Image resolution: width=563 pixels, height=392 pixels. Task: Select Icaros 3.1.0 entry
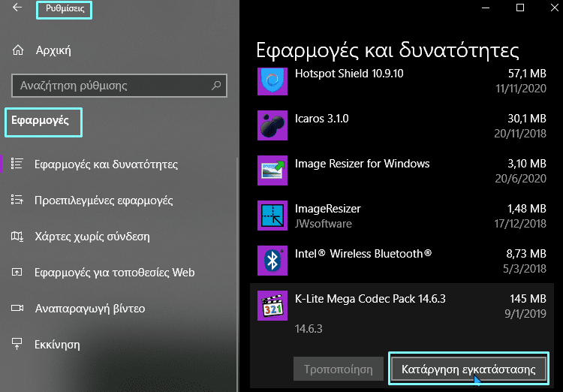click(322, 119)
